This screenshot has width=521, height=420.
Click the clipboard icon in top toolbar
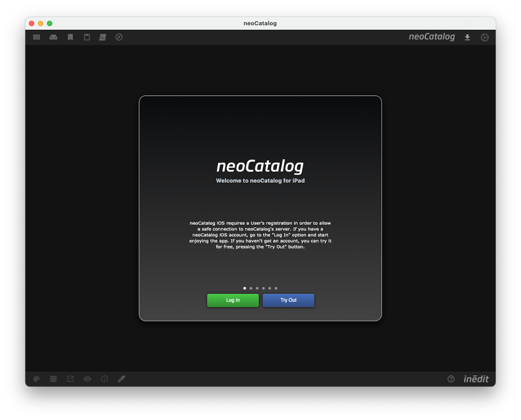[87, 37]
